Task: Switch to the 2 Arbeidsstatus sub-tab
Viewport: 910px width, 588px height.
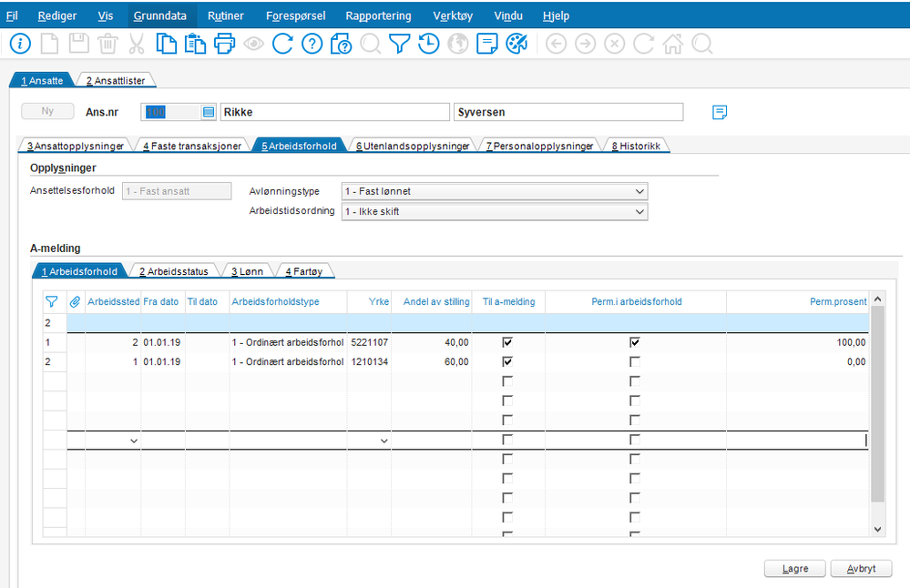Action: pos(173,271)
